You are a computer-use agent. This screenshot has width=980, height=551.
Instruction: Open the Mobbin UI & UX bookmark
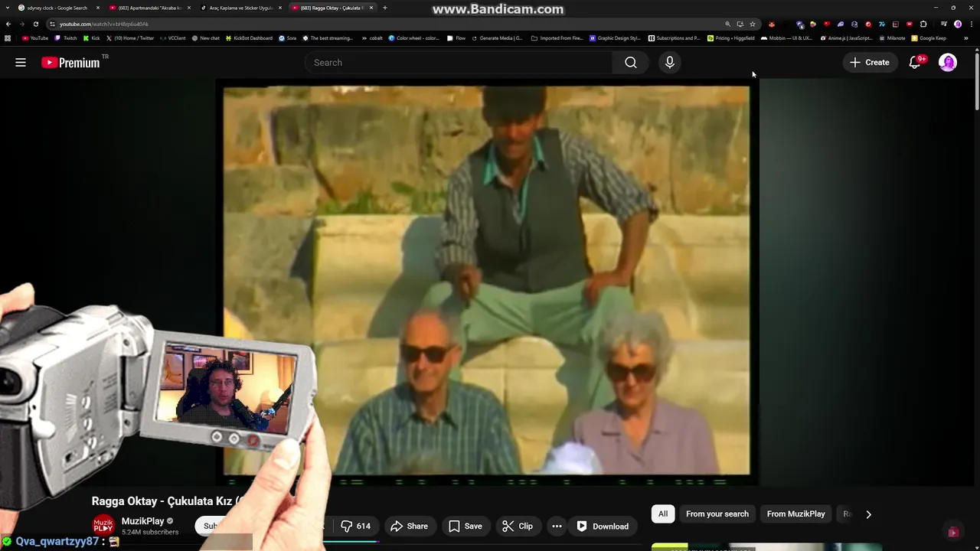click(786, 37)
